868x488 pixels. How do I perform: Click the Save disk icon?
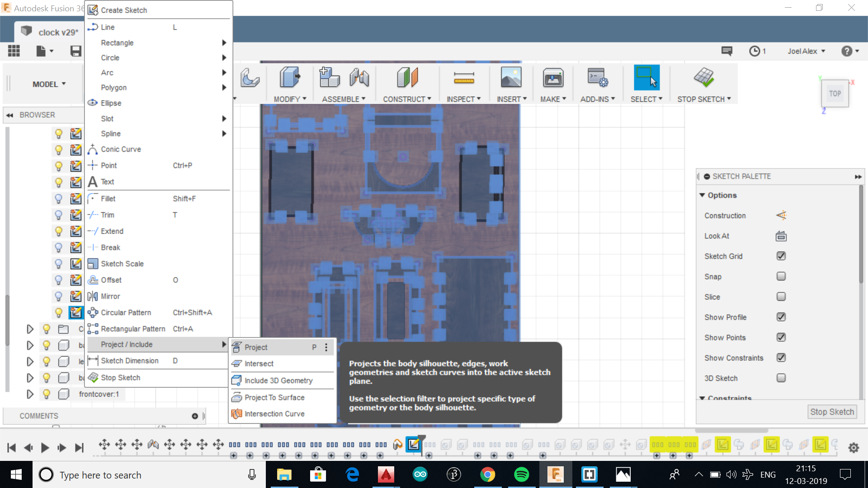[x=75, y=51]
